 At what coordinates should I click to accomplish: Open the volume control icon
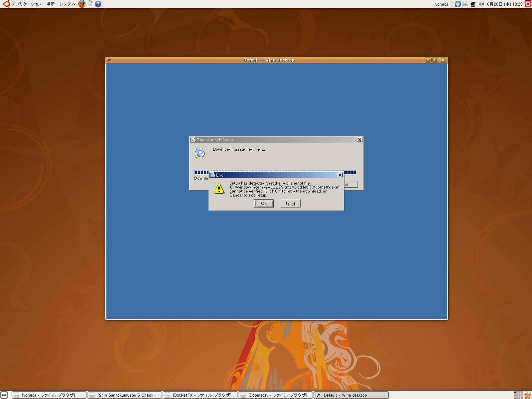click(481, 4)
